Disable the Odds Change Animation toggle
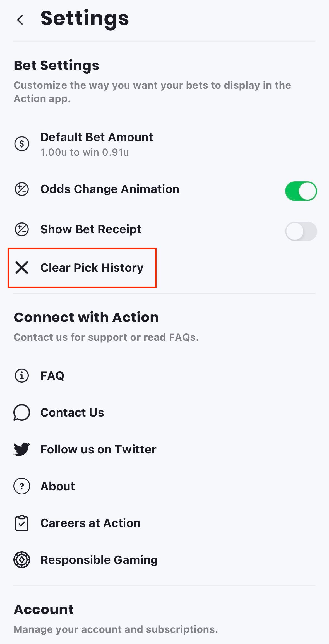 [x=301, y=191]
